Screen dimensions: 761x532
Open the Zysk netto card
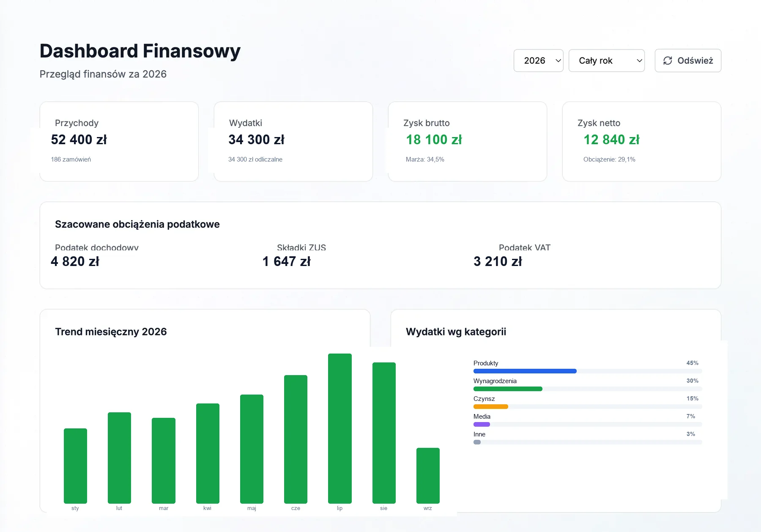pos(641,141)
